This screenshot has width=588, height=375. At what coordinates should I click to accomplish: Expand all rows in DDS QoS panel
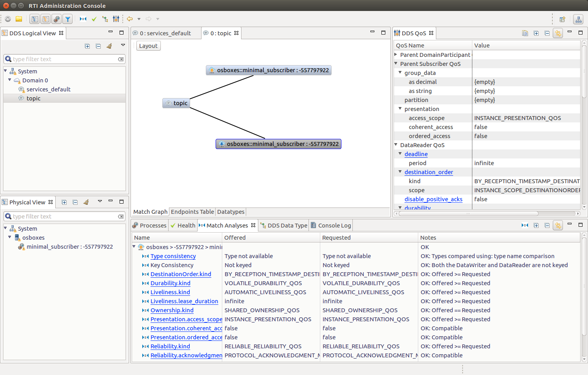point(536,33)
